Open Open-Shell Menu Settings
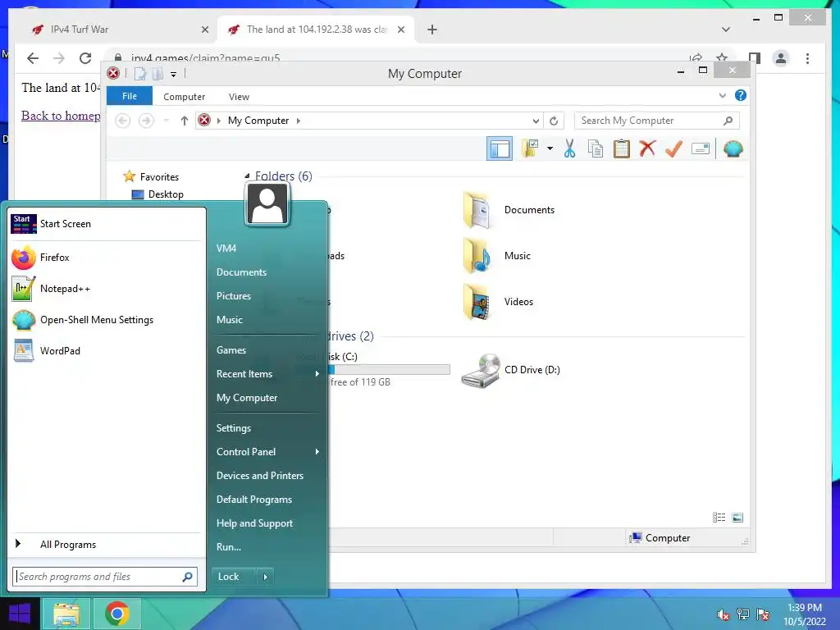840x630 pixels. tap(106, 320)
